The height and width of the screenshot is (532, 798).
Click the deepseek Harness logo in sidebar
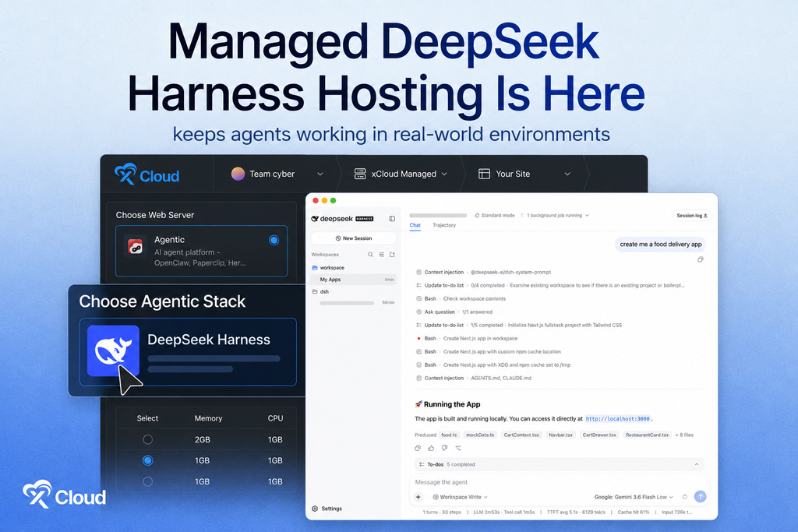pyautogui.click(x=342, y=219)
